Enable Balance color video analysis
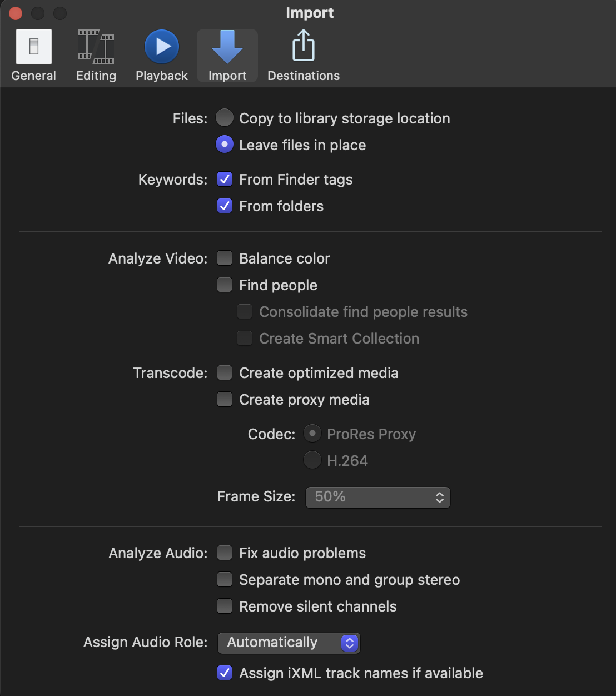This screenshot has width=616, height=696. (225, 258)
